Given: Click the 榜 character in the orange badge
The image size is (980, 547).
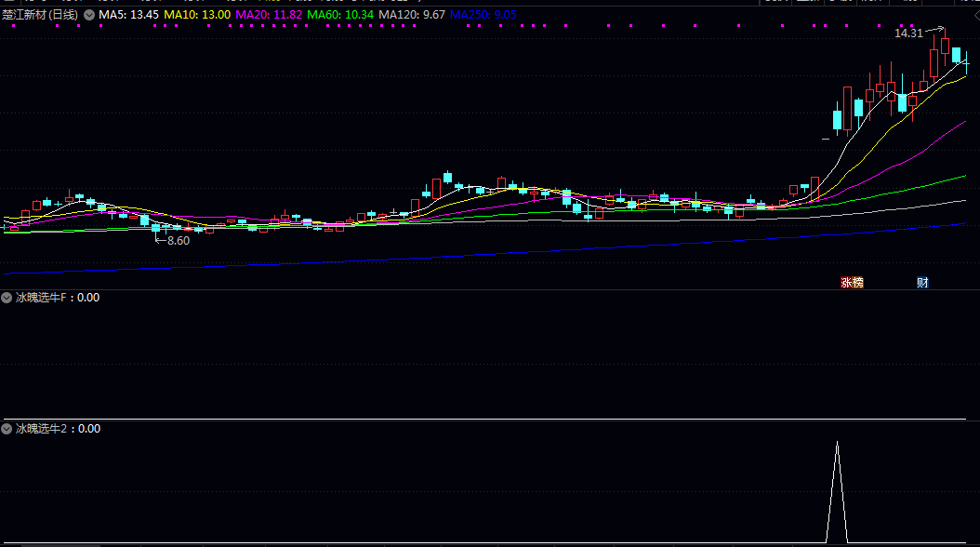Looking at the screenshot, I should 857,283.
